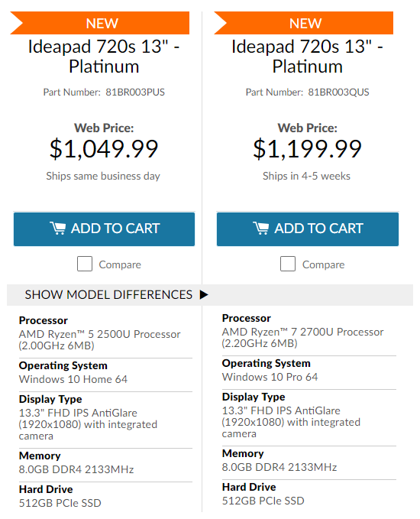Click the $1,049.99 web price
Screen dimensions: 420x519
104,149
